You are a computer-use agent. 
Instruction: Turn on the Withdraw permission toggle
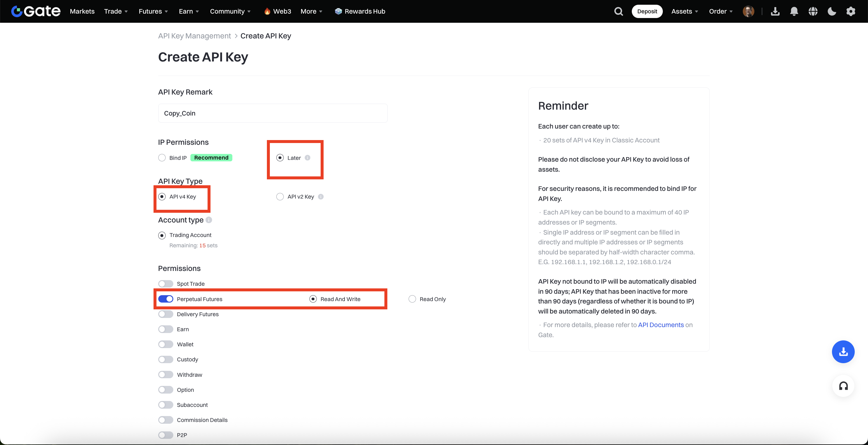click(x=166, y=375)
